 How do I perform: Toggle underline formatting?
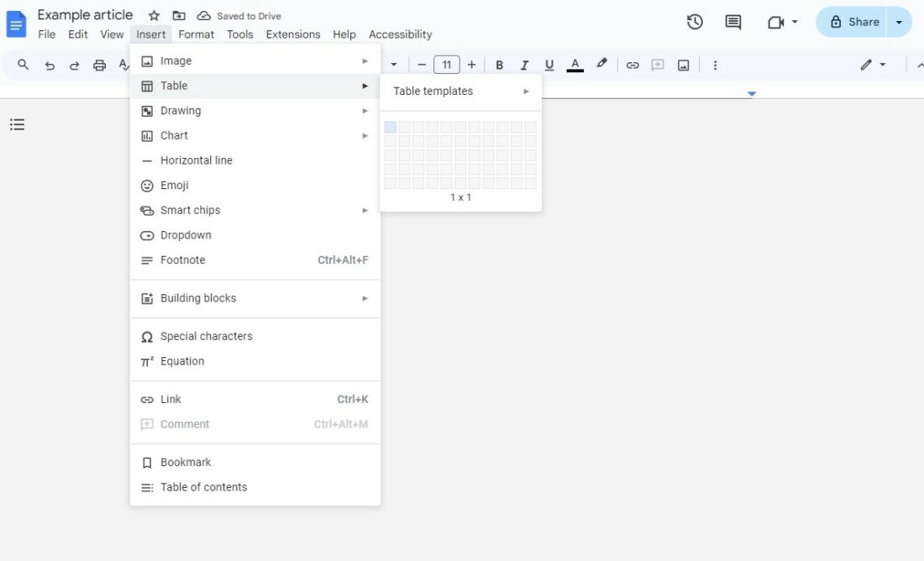(x=549, y=64)
